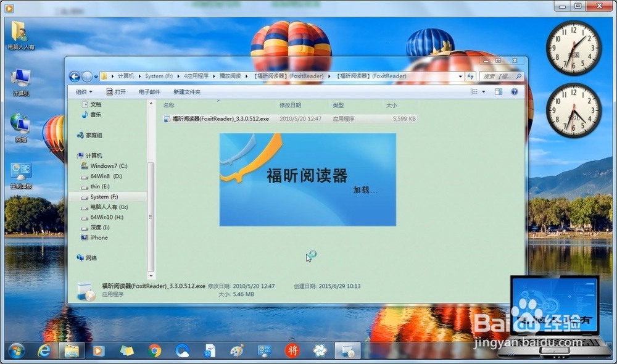This screenshot has height=364, width=617.
Task: Select 网络 in the navigation pane
Action: [87, 258]
